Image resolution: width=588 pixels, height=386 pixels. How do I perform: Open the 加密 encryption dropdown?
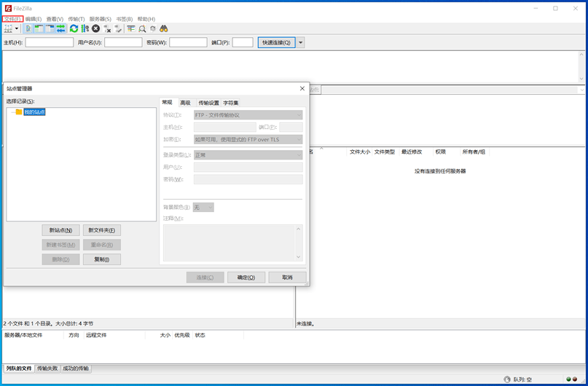tap(248, 139)
